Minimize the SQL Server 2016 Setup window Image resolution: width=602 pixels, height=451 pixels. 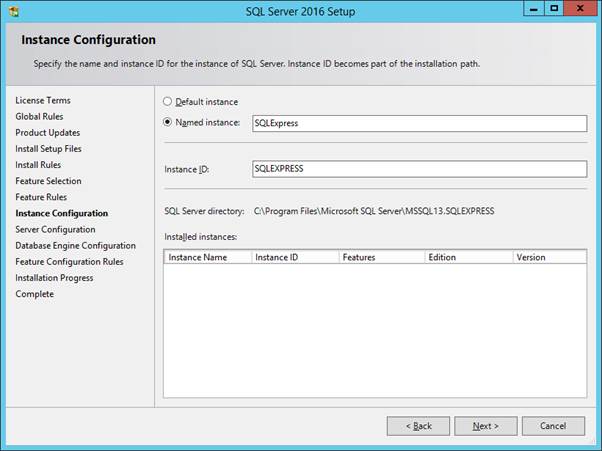coord(534,8)
